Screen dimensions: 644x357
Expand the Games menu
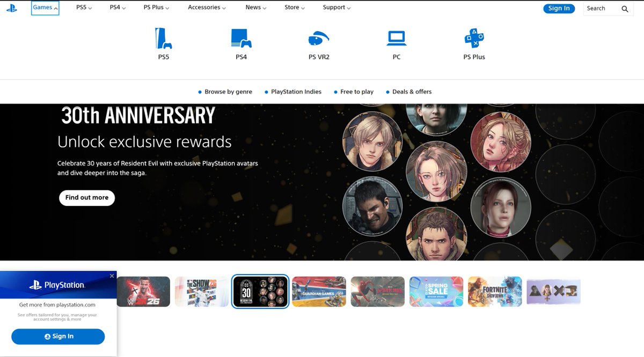point(45,8)
